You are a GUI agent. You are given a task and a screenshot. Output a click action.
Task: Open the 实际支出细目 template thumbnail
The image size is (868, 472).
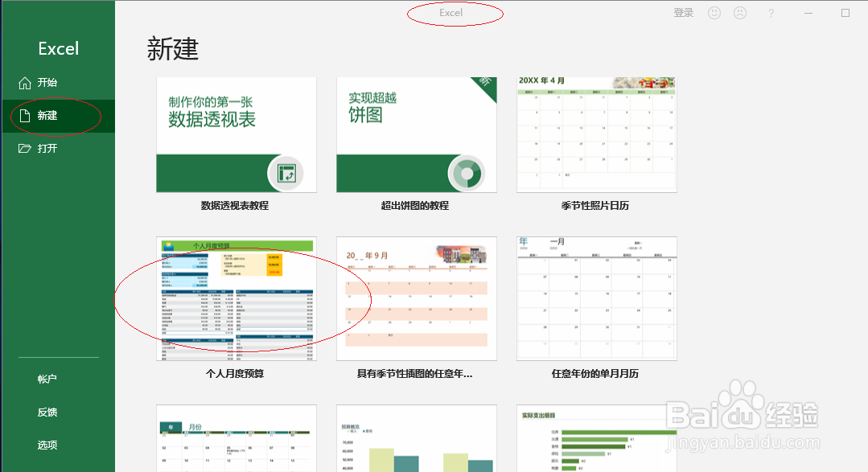[597, 438]
